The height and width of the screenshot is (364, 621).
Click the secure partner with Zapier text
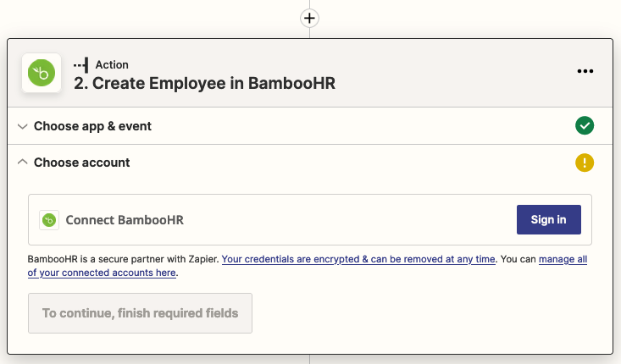pyautogui.click(x=124, y=259)
